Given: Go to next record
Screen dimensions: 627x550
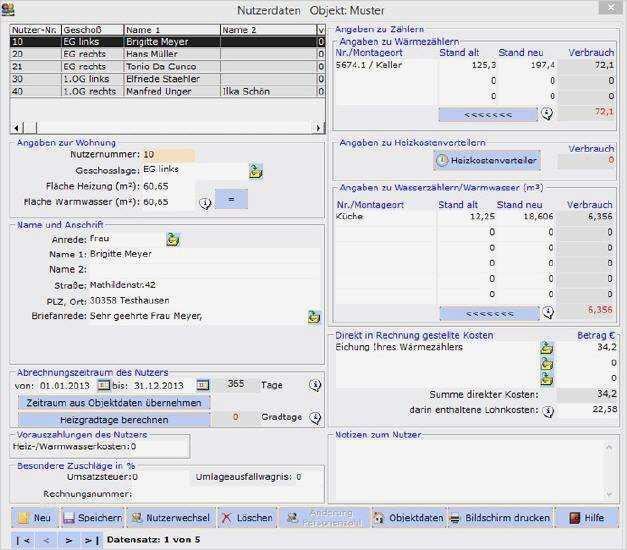Looking at the screenshot, I should 69,541.
